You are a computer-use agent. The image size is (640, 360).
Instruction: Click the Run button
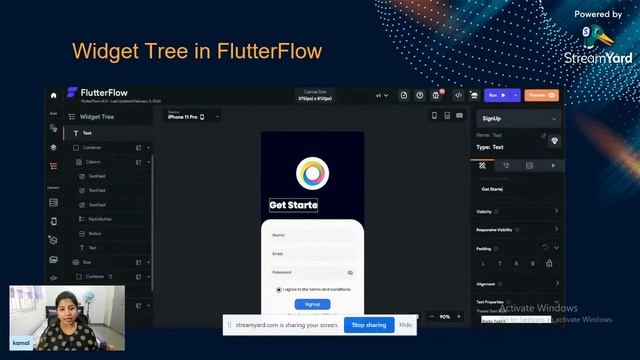[x=498, y=95]
